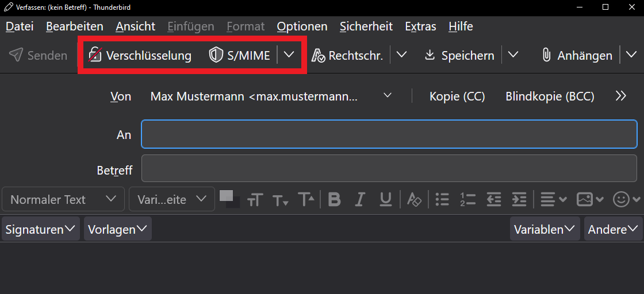Image resolution: width=644 pixels, height=294 pixels.
Task: Click the Verschlüsselung encryption lock icon
Action: click(x=95, y=55)
